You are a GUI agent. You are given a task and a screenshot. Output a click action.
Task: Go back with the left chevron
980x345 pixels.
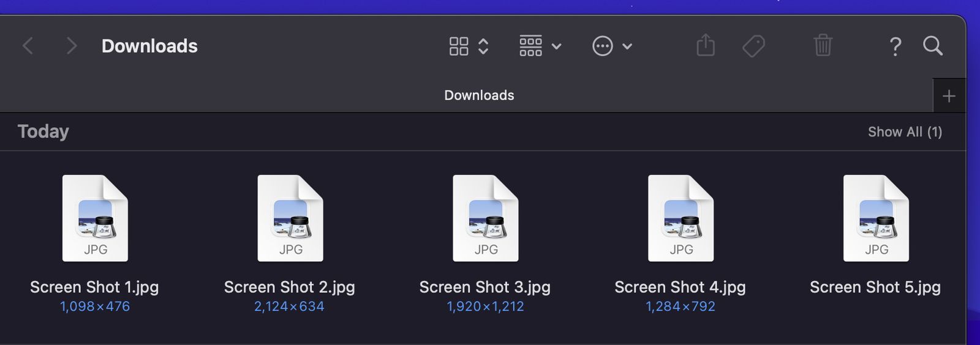click(28, 46)
